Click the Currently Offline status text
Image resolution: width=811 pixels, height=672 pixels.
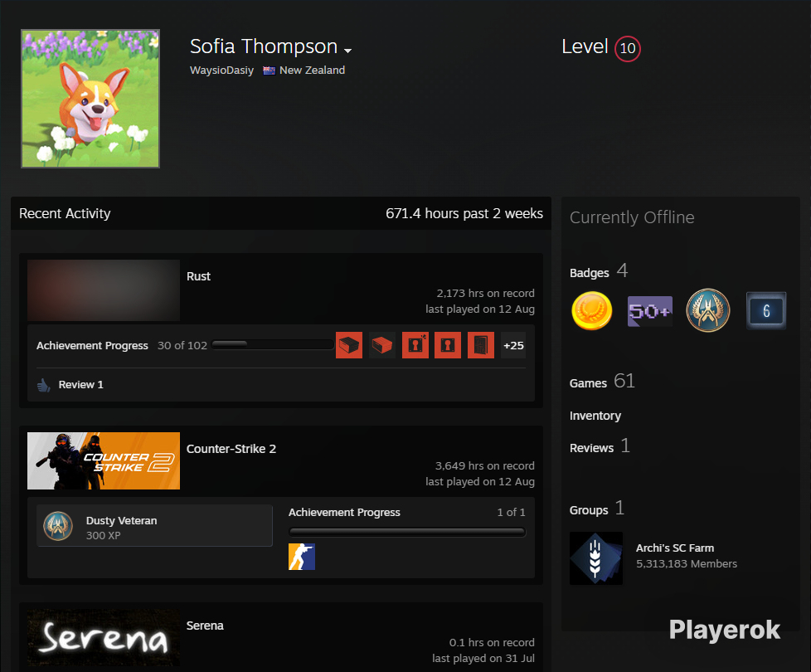632,217
